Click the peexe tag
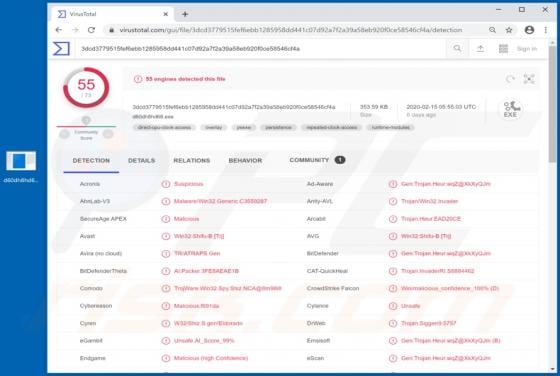Image resolution: width=560 pixels, height=376 pixels. (244, 127)
